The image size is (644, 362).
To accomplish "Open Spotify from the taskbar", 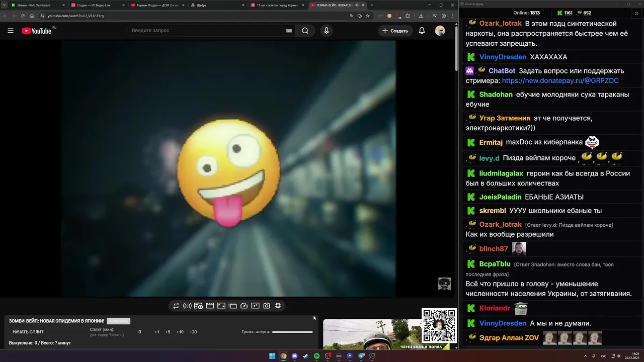I will coord(316,356).
